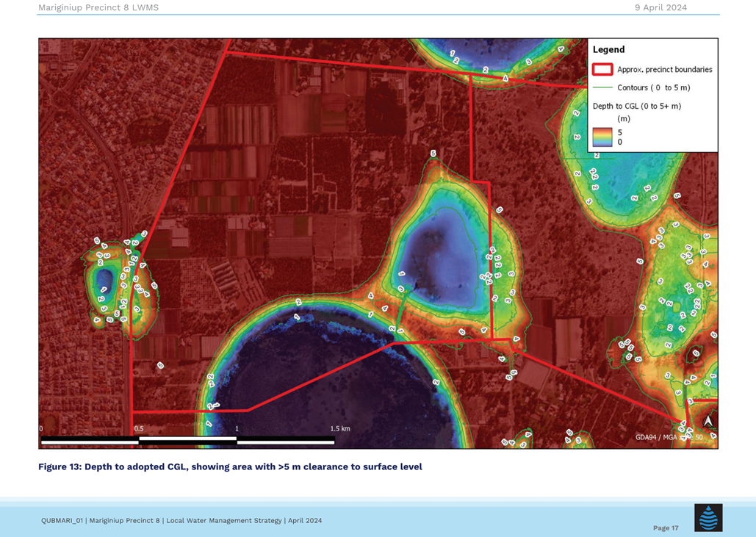This screenshot has width=756, height=537.
Task: Click the water drop logo in footer
Action: (x=708, y=517)
